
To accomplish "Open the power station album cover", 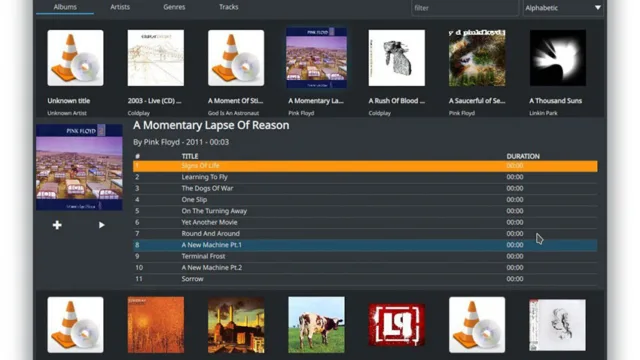I will 236,325.
